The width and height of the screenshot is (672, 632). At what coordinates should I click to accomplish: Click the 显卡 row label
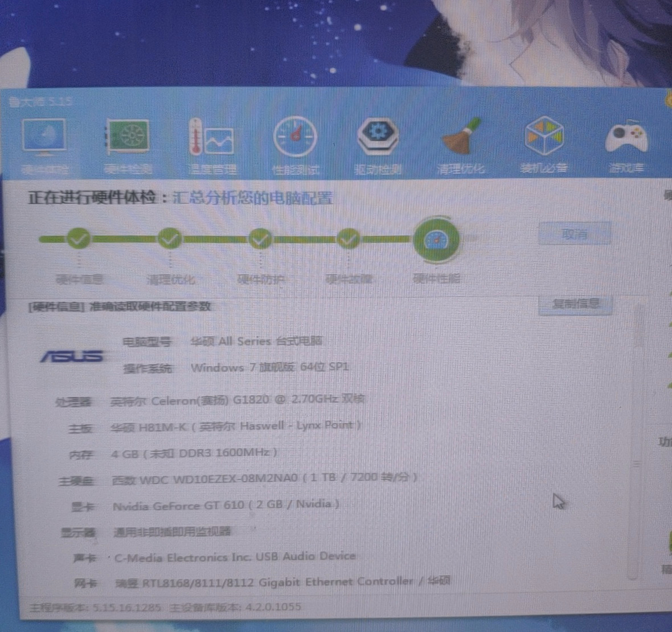(82, 507)
